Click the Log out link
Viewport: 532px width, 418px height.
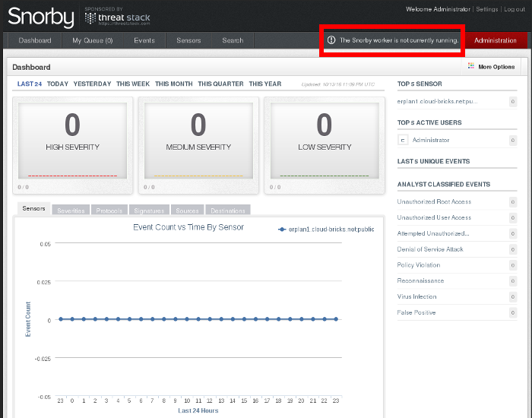pyautogui.click(x=515, y=9)
